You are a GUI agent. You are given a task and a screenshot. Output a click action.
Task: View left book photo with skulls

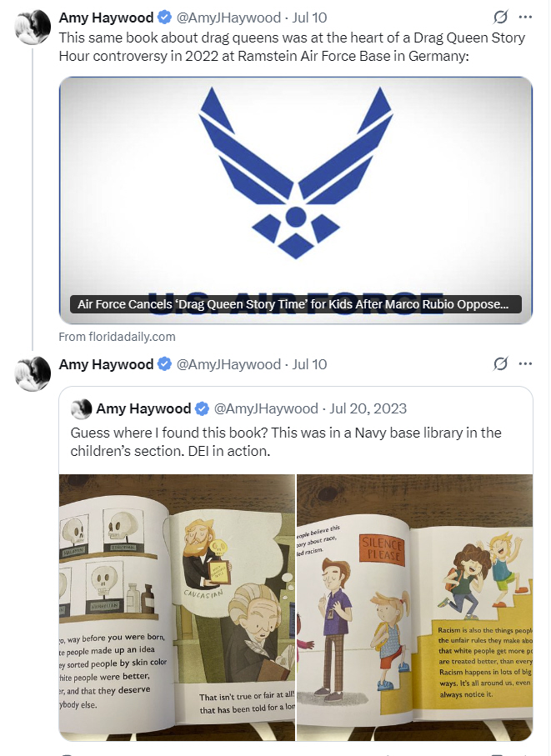pyautogui.click(x=177, y=608)
